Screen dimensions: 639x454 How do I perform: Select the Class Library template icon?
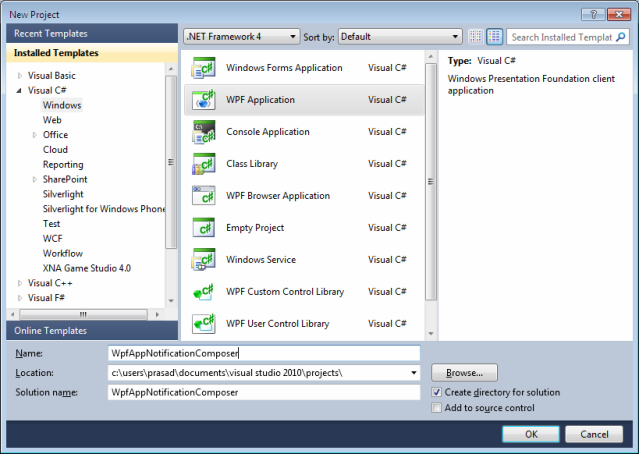(203, 164)
